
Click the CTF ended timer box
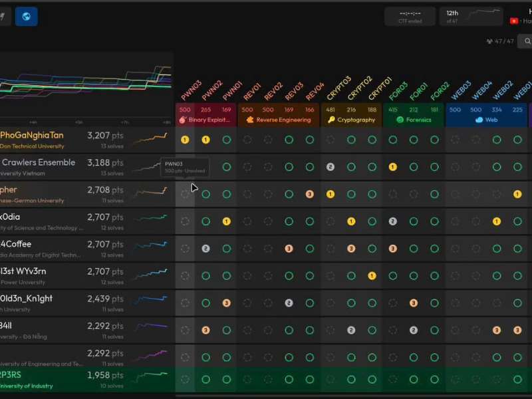tap(410, 17)
